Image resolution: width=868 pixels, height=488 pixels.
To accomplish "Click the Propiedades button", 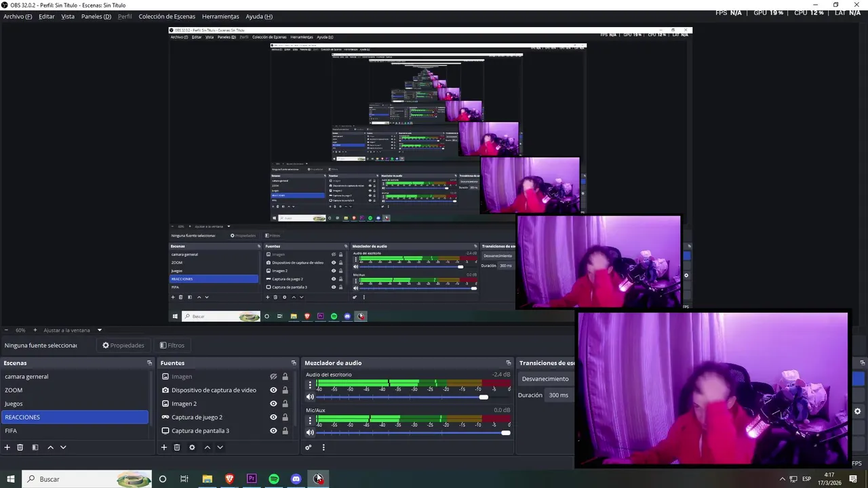I will 123,346.
